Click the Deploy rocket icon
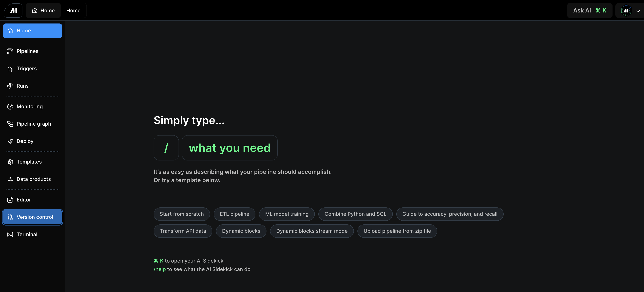The width and height of the screenshot is (644, 292). coord(10,141)
